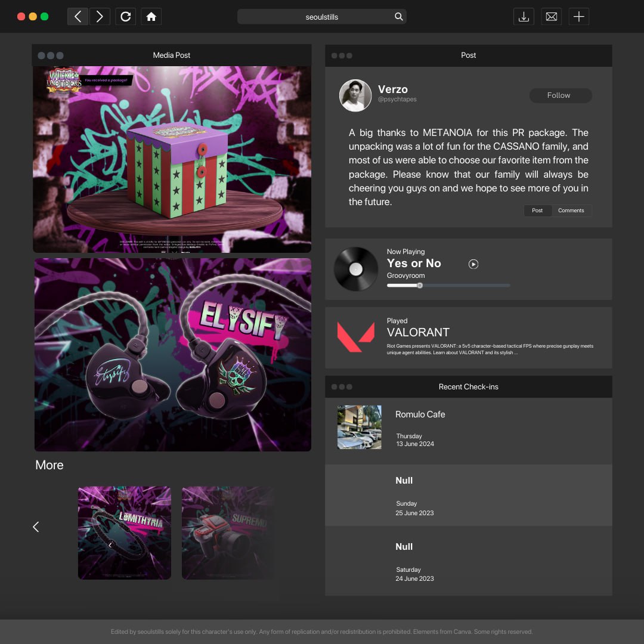Open the VALORANT game title
This screenshot has height=644, width=644.
pyautogui.click(x=418, y=332)
